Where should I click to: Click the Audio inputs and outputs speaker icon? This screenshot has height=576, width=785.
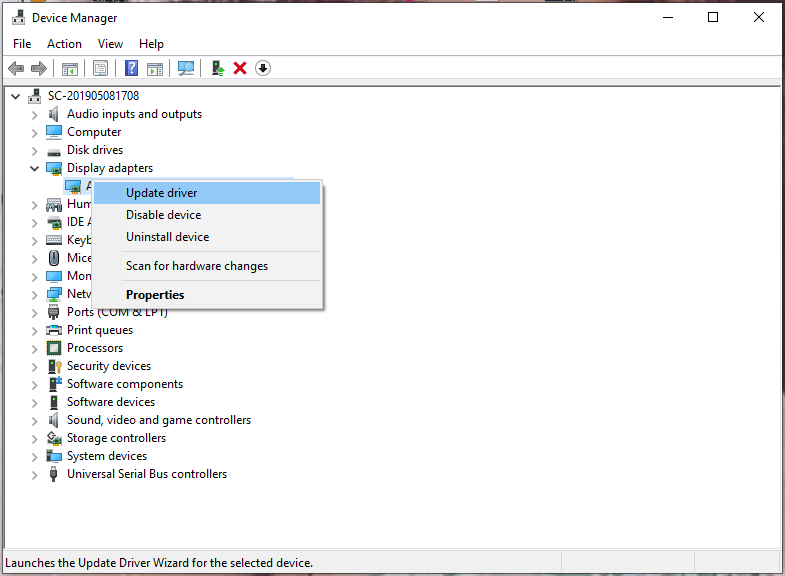click(54, 114)
